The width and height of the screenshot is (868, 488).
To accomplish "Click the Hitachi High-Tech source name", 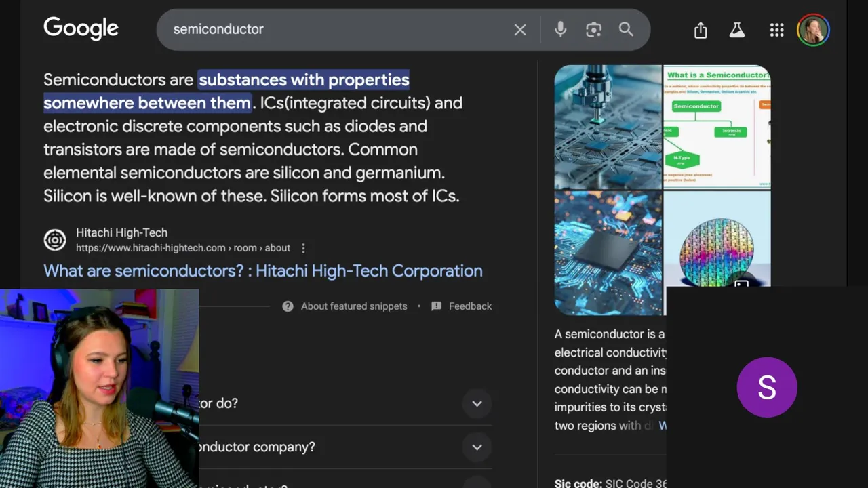I will (x=121, y=232).
